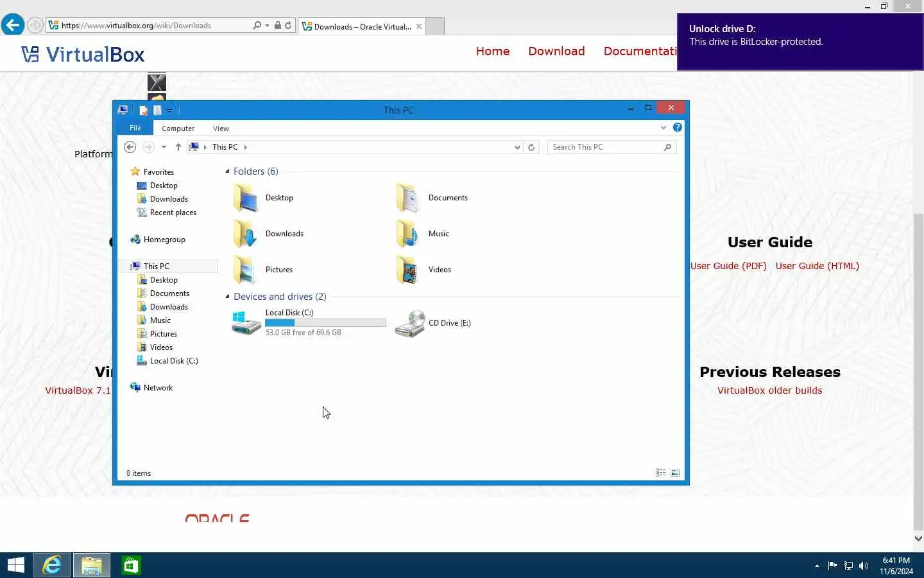Open the File menu tab

pyautogui.click(x=135, y=128)
